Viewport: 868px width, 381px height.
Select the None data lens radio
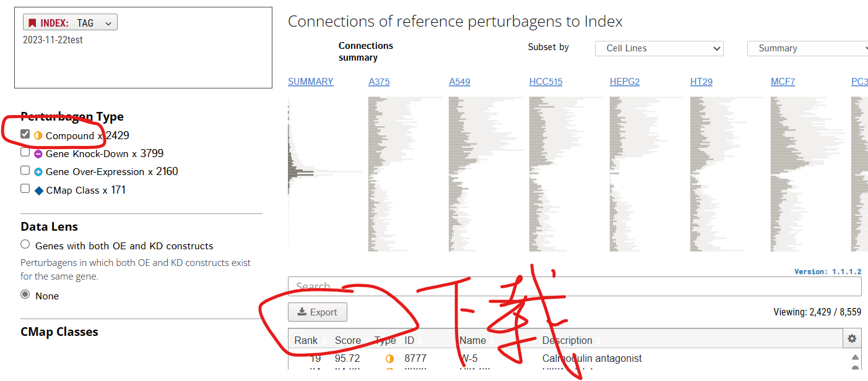click(x=25, y=294)
